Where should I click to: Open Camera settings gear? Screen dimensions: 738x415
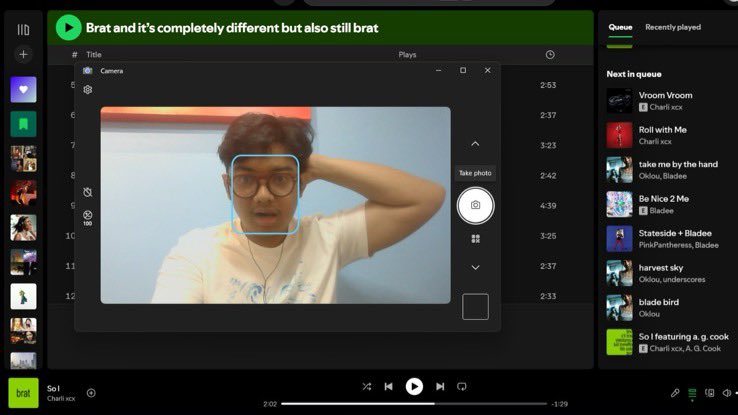pyautogui.click(x=88, y=89)
